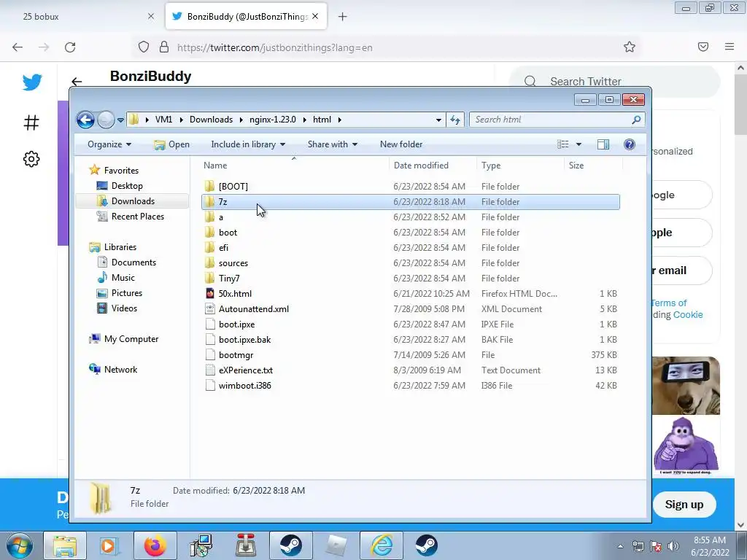The width and height of the screenshot is (747, 560).
Task: Click Twitter bird logo
Action: pyautogui.click(x=32, y=82)
